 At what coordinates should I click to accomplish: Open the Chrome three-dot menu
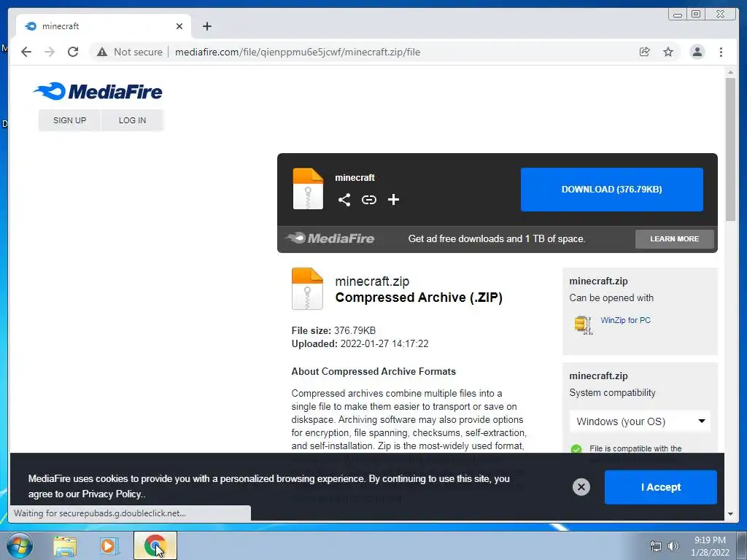(721, 52)
